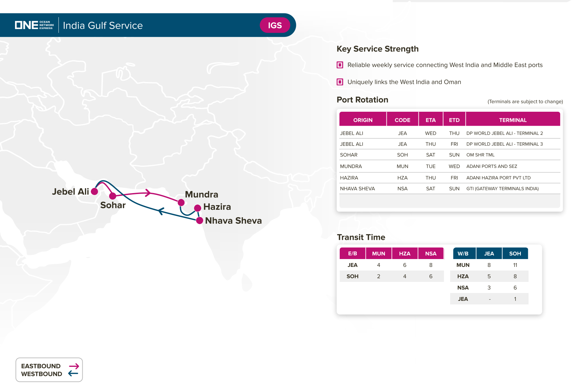This screenshot has height=392, width=588.
Task: Select the W/B transit table header
Action: click(463, 253)
